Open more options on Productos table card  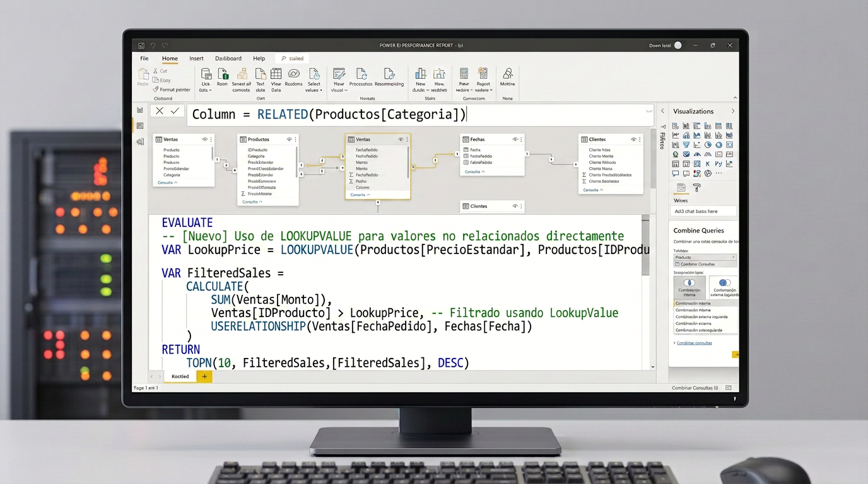[x=295, y=139]
